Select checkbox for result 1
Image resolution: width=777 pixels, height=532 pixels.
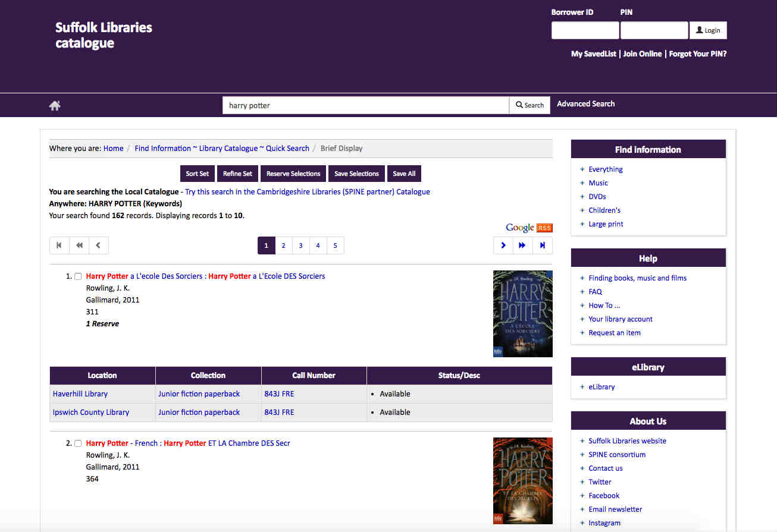pos(78,276)
